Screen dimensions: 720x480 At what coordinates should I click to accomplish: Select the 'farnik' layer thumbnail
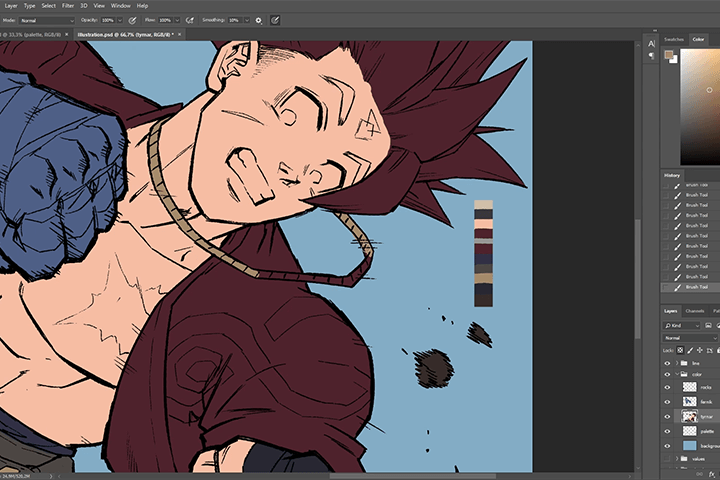coord(689,402)
